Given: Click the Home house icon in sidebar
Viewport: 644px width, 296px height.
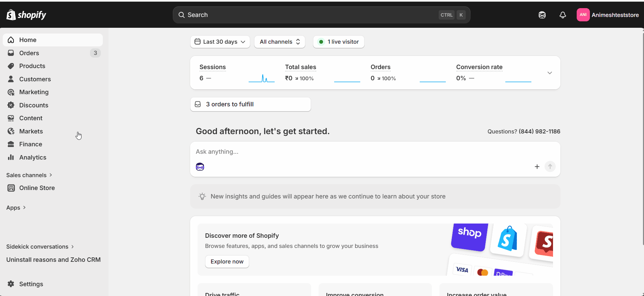Looking at the screenshot, I should coord(11,40).
